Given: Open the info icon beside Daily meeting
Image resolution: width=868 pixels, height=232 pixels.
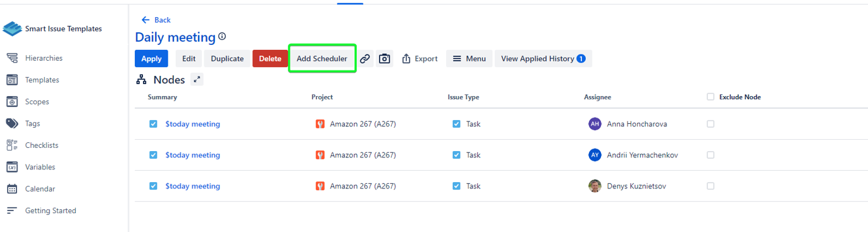Looking at the screenshot, I should click(222, 37).
